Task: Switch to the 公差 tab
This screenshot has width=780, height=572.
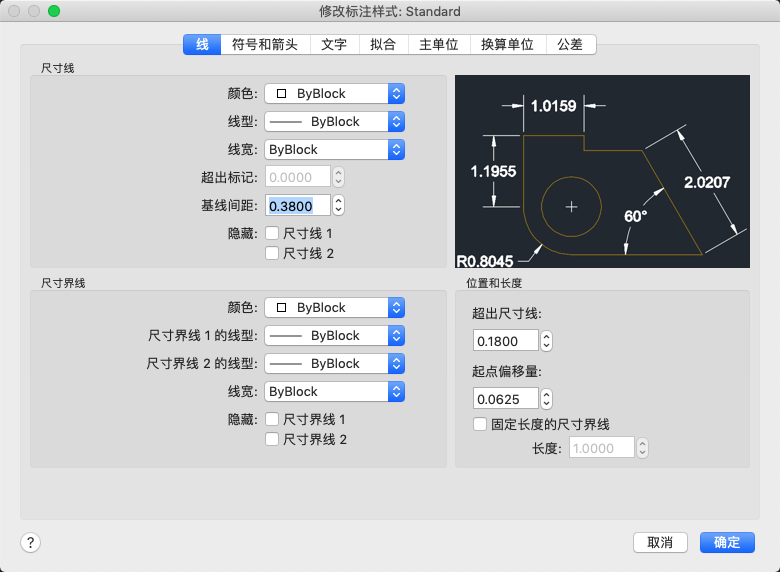Action: pos(571,45)
